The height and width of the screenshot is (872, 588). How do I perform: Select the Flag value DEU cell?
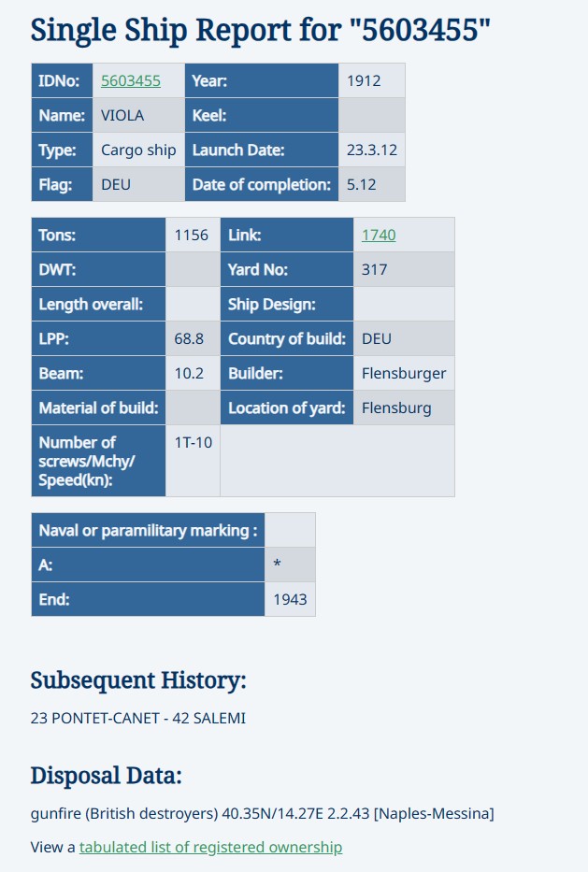(116, 185)
